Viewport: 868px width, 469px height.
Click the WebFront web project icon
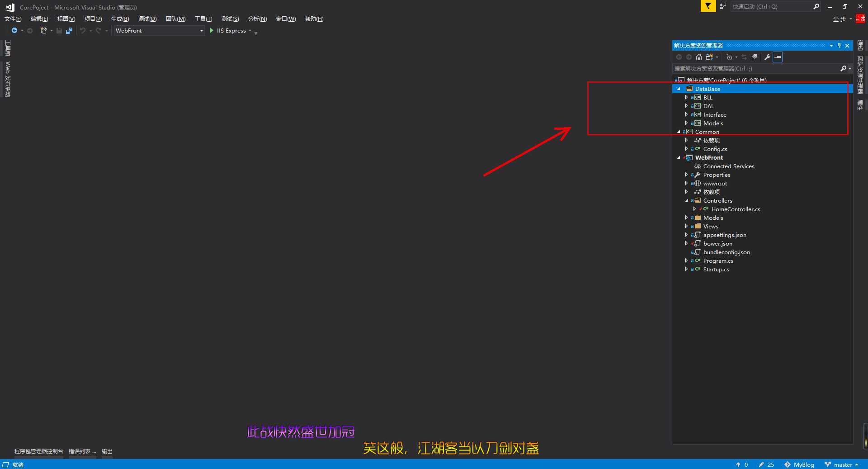689,158
